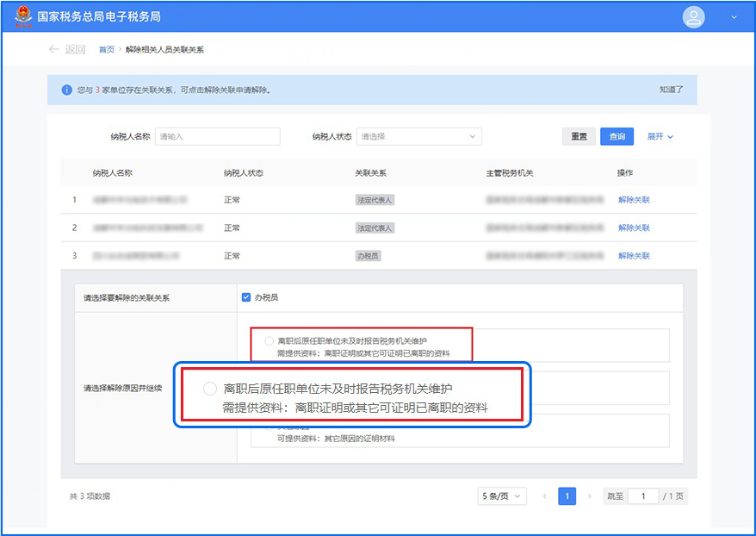This screenshot has width=756, height=536.
Task: Open the user account dropdown arrow
Action: (x=734, y=17)
